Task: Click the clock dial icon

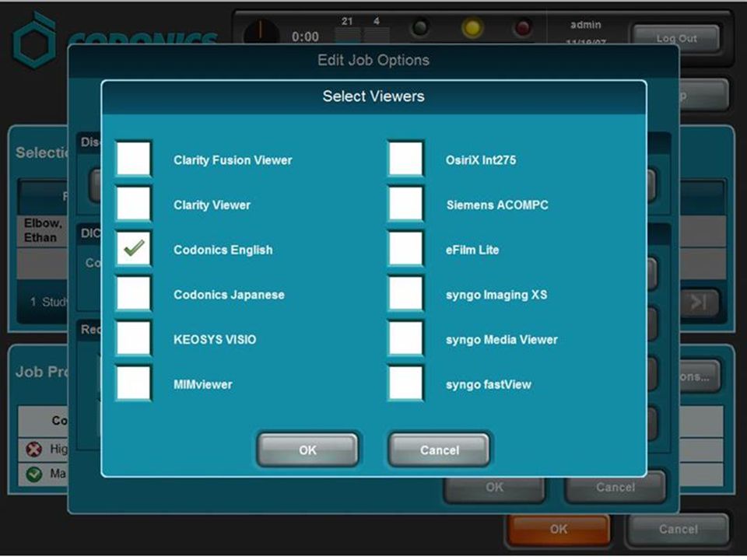Action: [x=261, y=33]
